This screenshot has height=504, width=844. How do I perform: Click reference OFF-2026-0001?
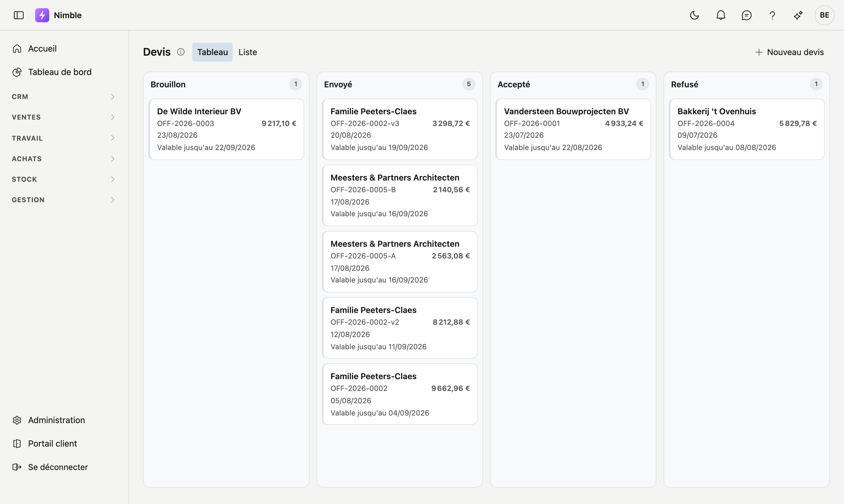point(532,123)
